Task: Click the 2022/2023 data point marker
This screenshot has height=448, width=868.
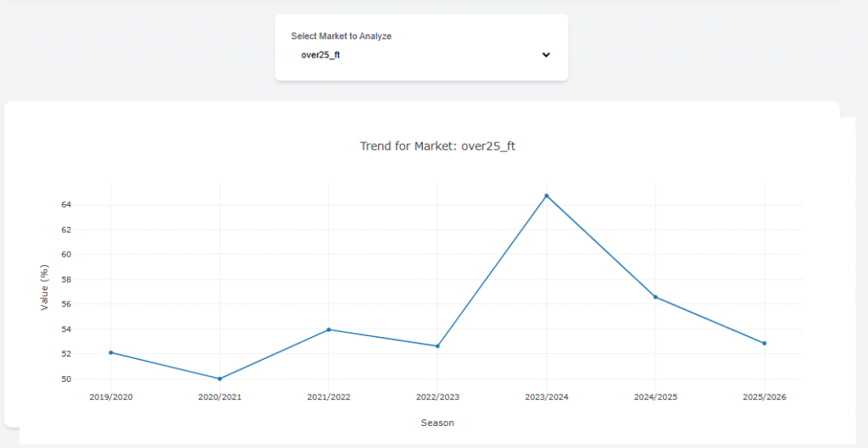Action: click(x=437, y=346)
